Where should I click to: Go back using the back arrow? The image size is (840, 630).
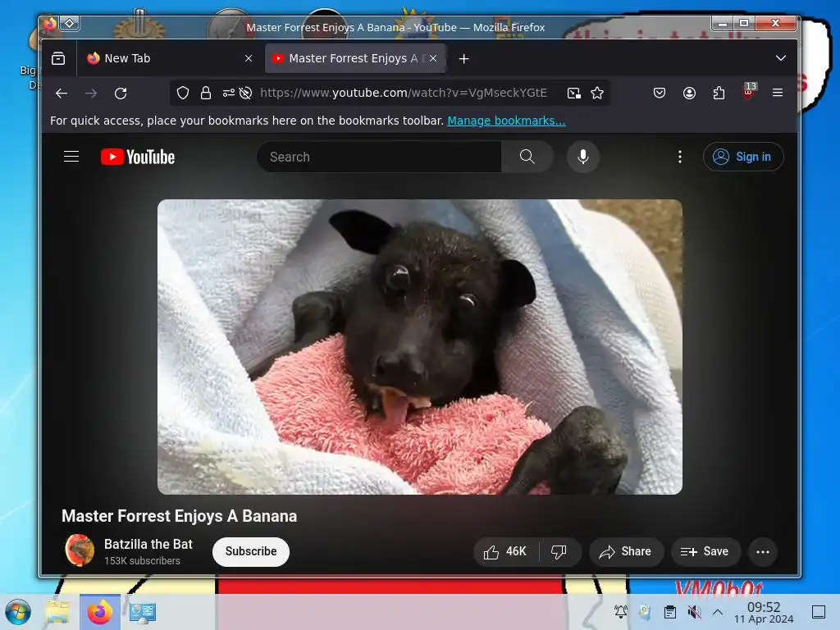coord(62,94)
